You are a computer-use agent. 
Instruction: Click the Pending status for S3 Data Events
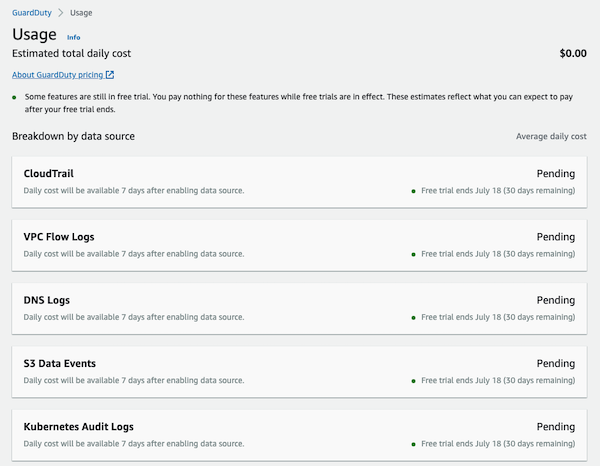556,363
